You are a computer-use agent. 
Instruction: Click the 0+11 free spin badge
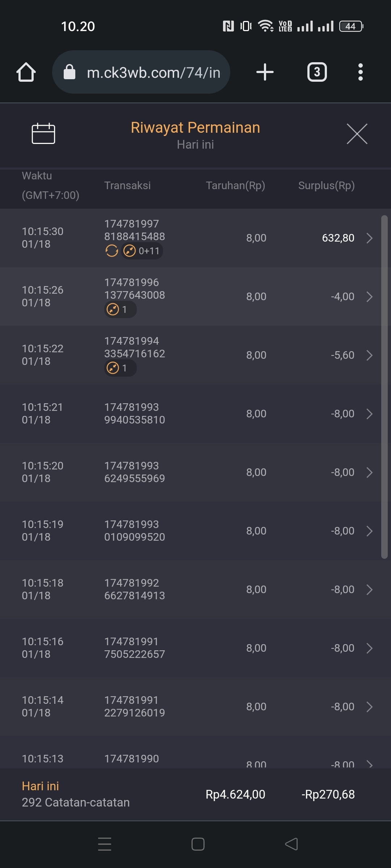[142, 251]
